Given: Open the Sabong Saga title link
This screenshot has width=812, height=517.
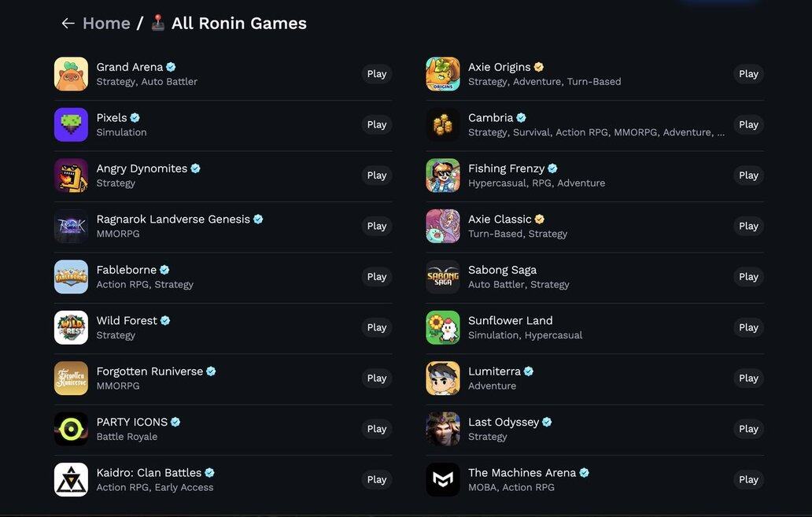Looking at the screenshot, I should pos(502,270).
